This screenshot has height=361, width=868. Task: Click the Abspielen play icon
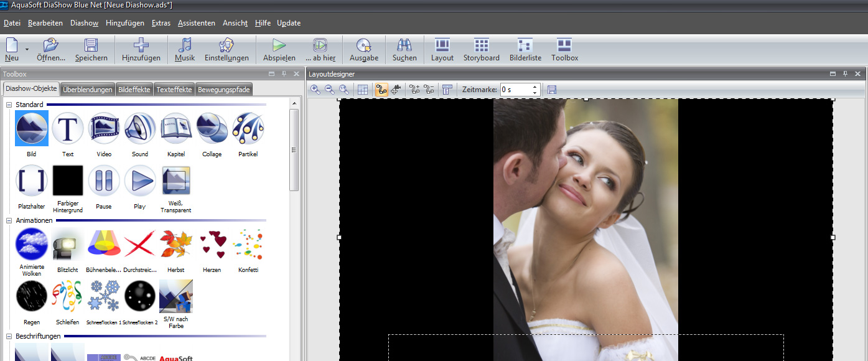279,45
